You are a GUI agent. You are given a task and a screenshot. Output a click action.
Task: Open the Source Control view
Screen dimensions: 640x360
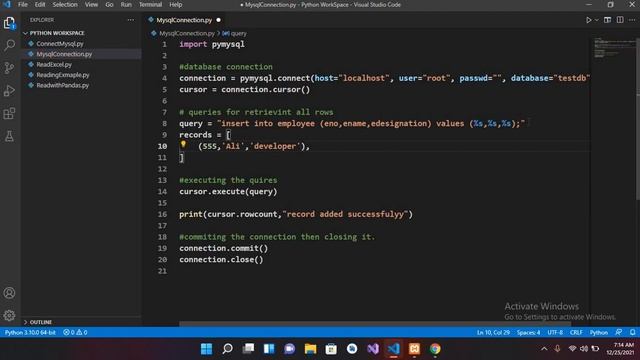9,68
